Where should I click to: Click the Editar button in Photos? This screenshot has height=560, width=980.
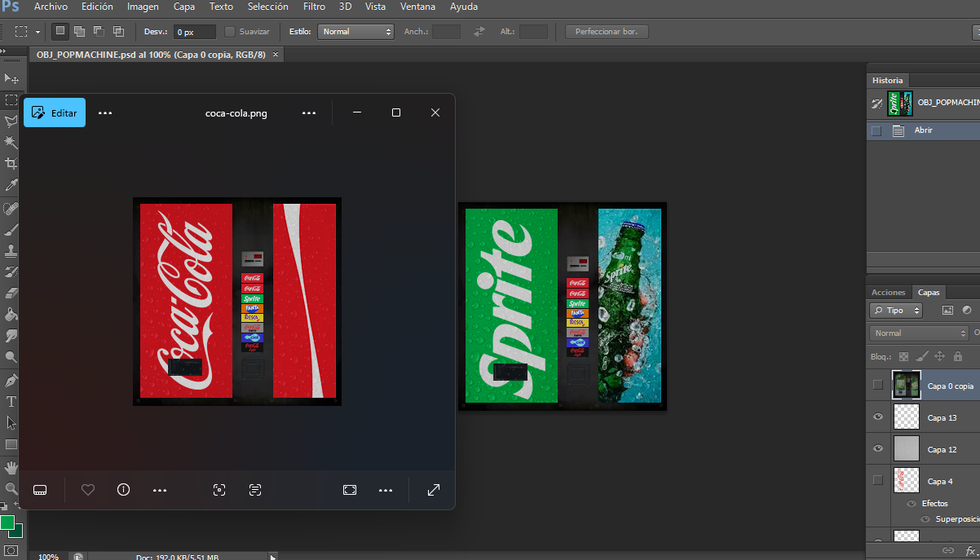pos(55,113)
